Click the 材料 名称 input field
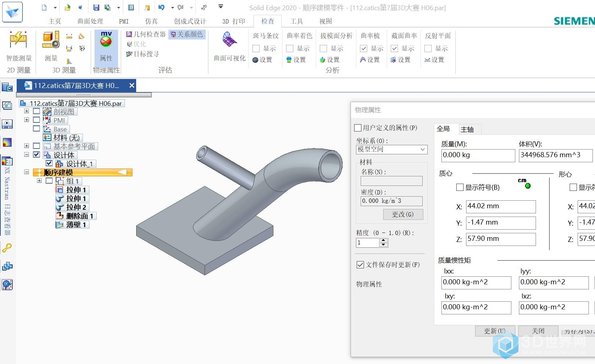Screen dimensions: 595x364 click(x=391, y=181)
